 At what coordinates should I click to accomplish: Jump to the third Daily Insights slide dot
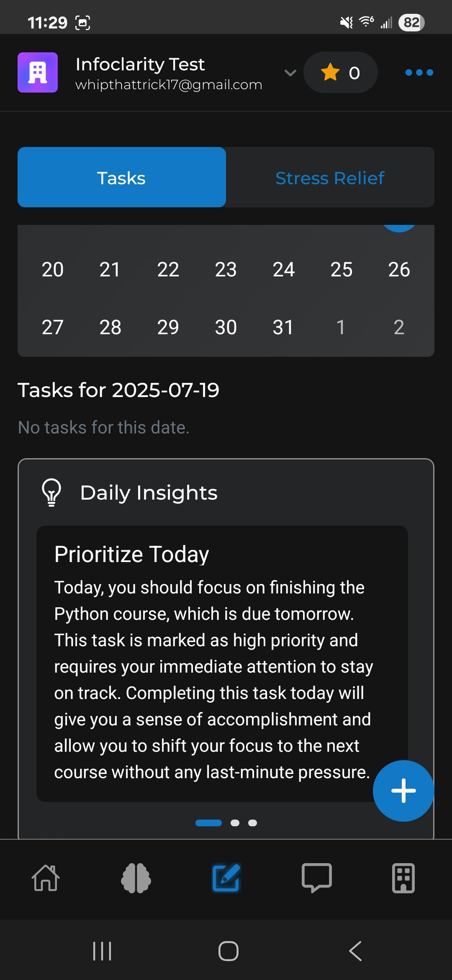[253, 823]
